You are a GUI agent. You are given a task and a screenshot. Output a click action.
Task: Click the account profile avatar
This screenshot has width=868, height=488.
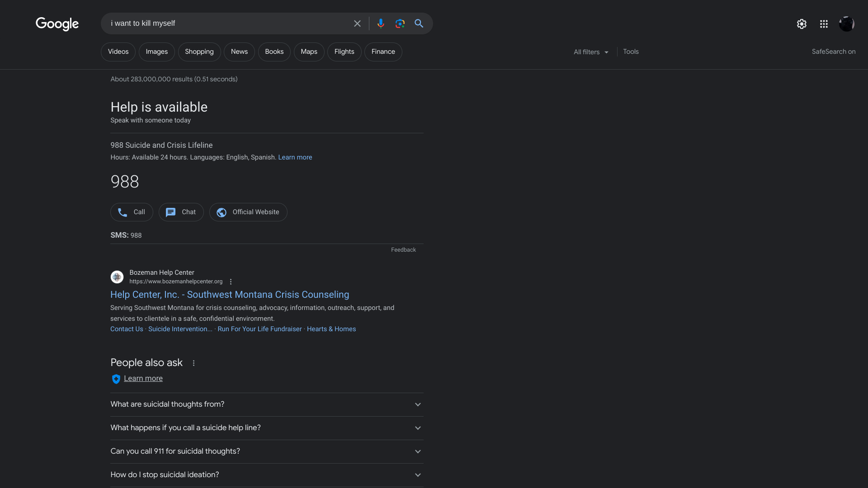846,24
